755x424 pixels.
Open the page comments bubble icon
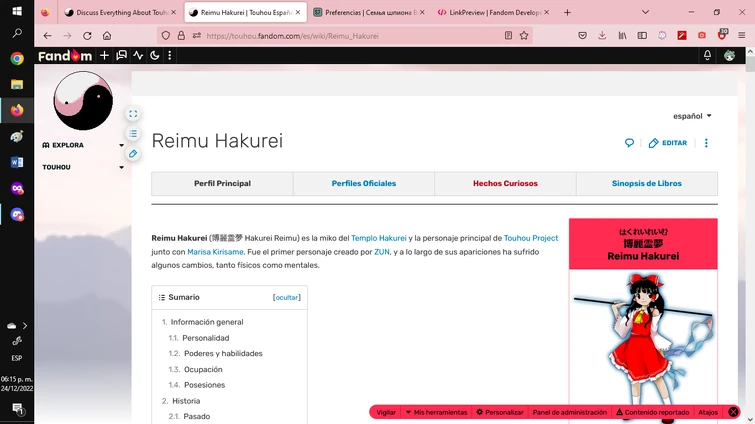(x=629, y=143)
